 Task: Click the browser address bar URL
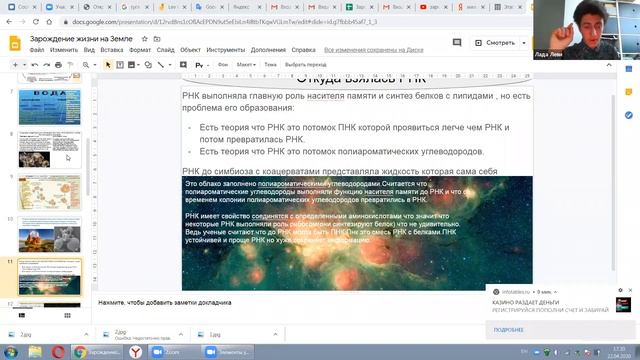[224, 22]
